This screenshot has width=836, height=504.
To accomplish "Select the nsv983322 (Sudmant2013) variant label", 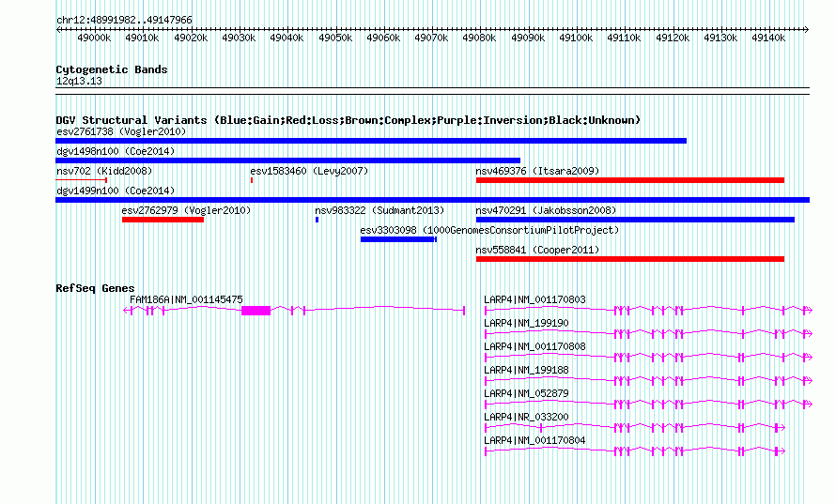I will (x=379, y=210).
